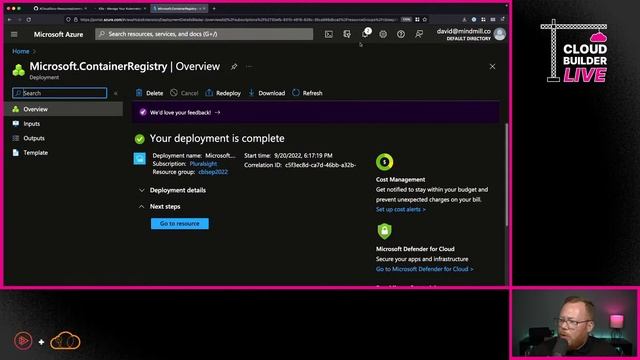This screenshot has width=640, height=360.
Task: Select Inputs in the sidebar
Action: [64, 124]
